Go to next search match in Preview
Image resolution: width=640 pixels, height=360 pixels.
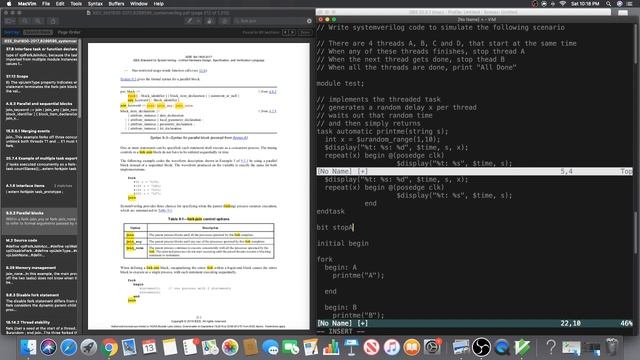(x=292, y=32)
